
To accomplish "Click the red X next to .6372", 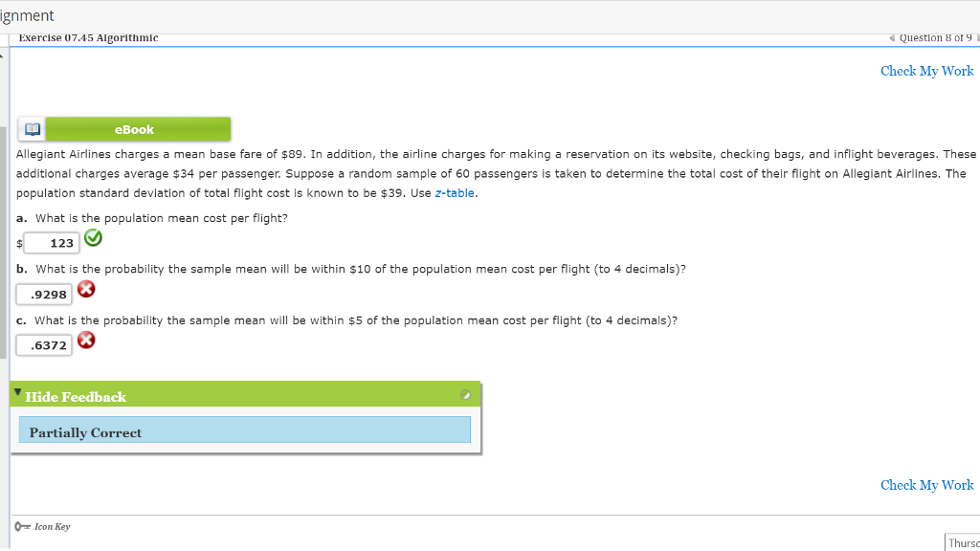I will click(x=86, y=340).
